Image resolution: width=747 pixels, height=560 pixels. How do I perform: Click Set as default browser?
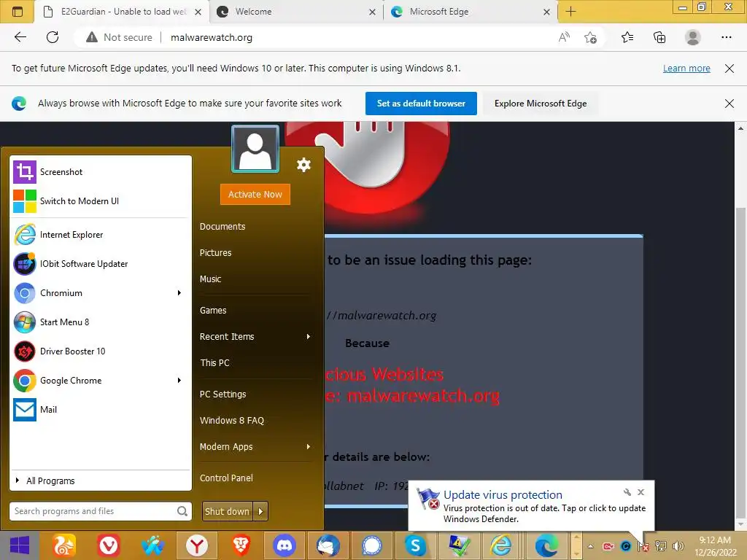[421, 104]
